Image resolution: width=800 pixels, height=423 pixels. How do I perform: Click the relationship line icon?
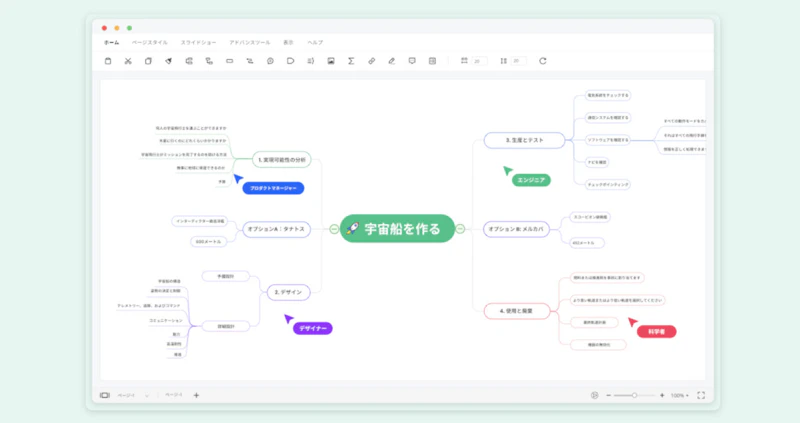pyautogui.click(x=249, y=61)
